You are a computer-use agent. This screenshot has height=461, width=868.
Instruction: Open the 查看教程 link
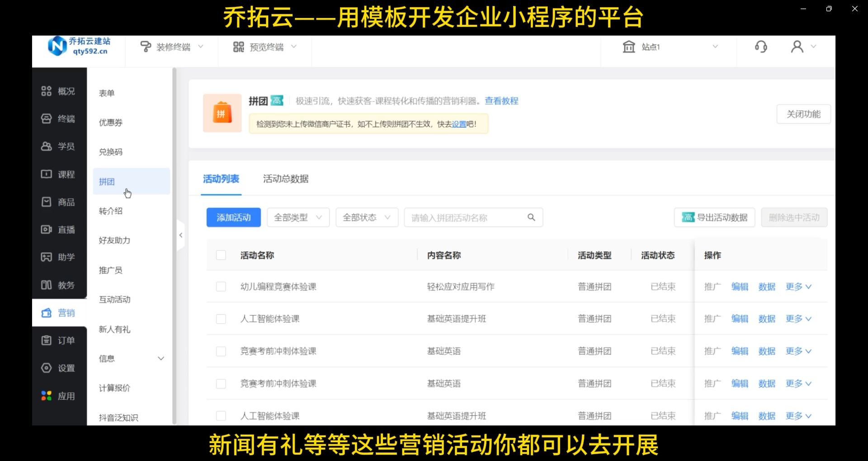tap(501, 101)
